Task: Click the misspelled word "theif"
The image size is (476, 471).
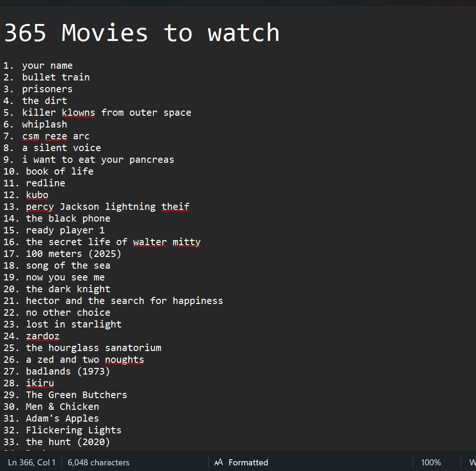Action: tap(175, 207)
